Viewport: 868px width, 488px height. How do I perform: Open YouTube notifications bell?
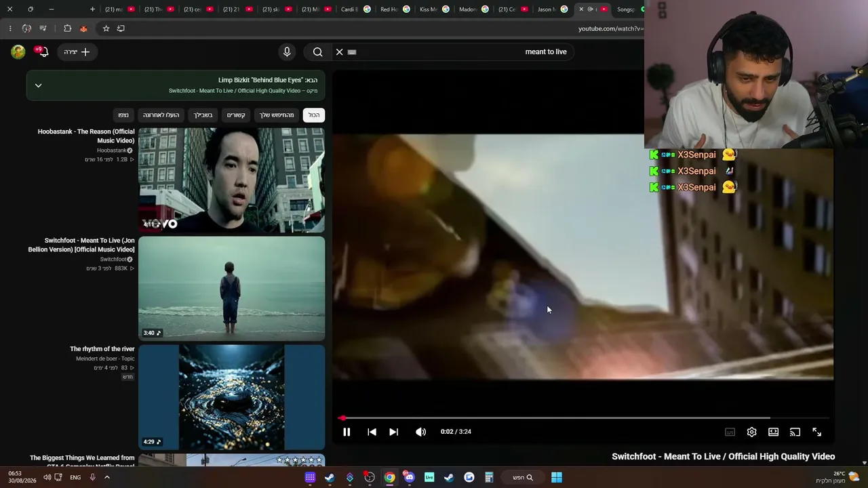42,52
